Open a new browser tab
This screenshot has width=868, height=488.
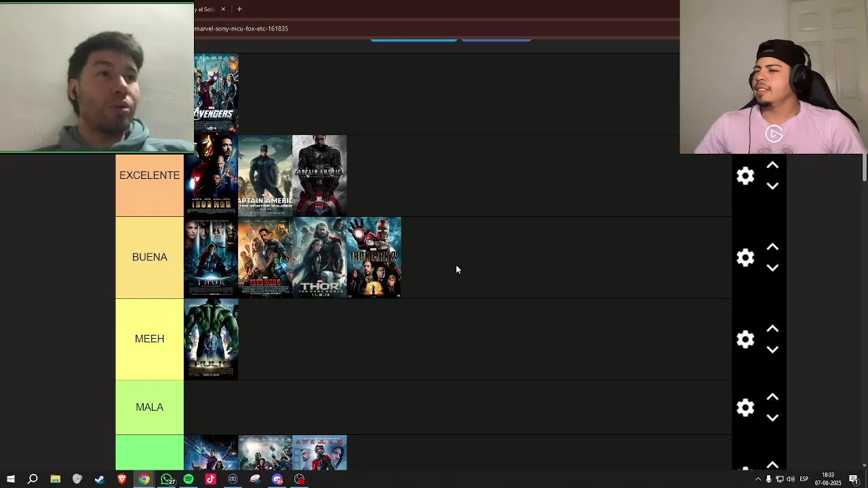[239, 9]
